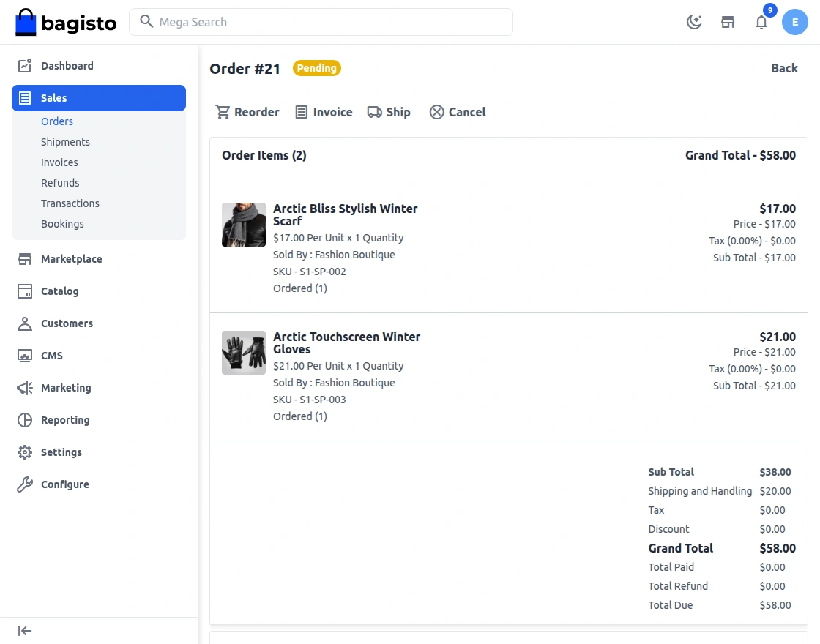The height and width of the screenshot is (644, 820).
Task: Open the notifications bell
Action: tap(761, 22)
